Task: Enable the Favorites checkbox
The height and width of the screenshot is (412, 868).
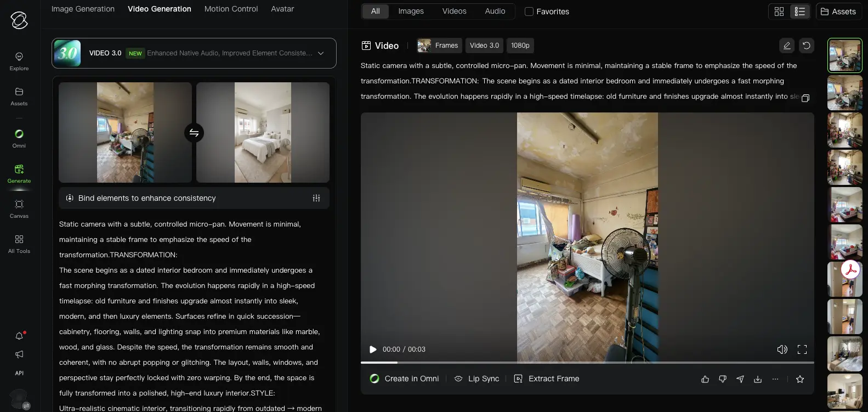Action: point(529,12)
